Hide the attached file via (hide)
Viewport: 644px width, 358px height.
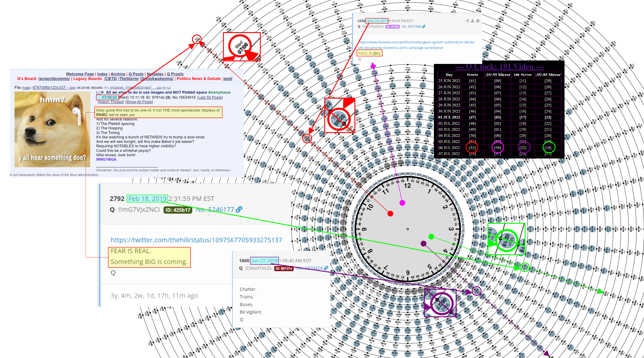tap(26, 88)
